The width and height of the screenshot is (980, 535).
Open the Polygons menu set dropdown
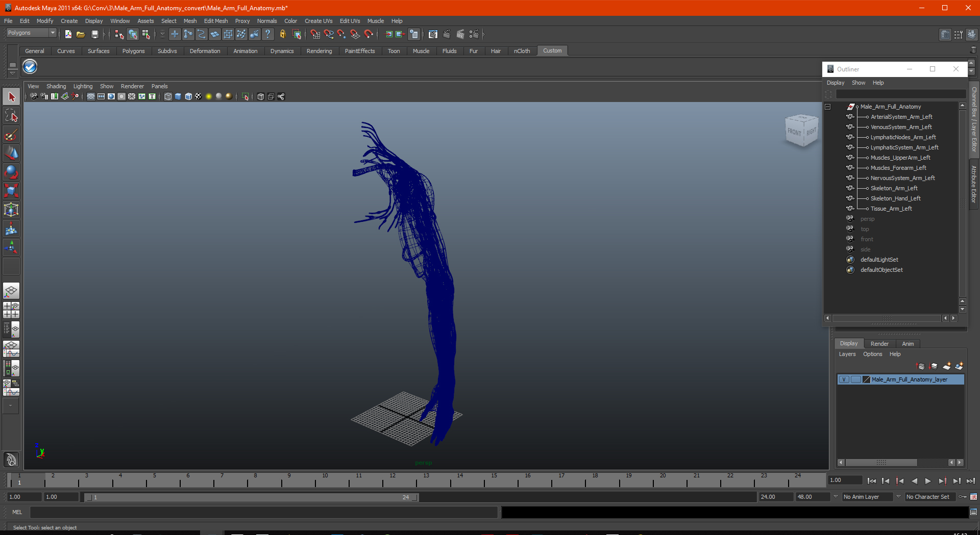point(52,33)
